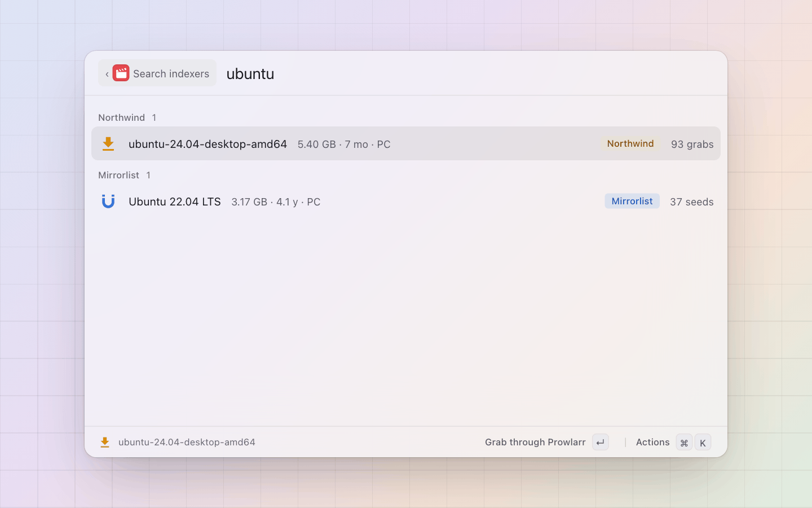The image size is (812, 508).
Task: Click the '93 grabs' count
Action: point(692,144)
